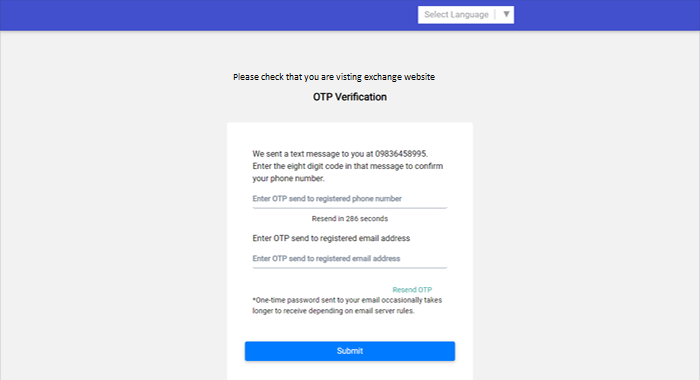
Task: Select the OTP Verification heading
Action: (350, 97)
